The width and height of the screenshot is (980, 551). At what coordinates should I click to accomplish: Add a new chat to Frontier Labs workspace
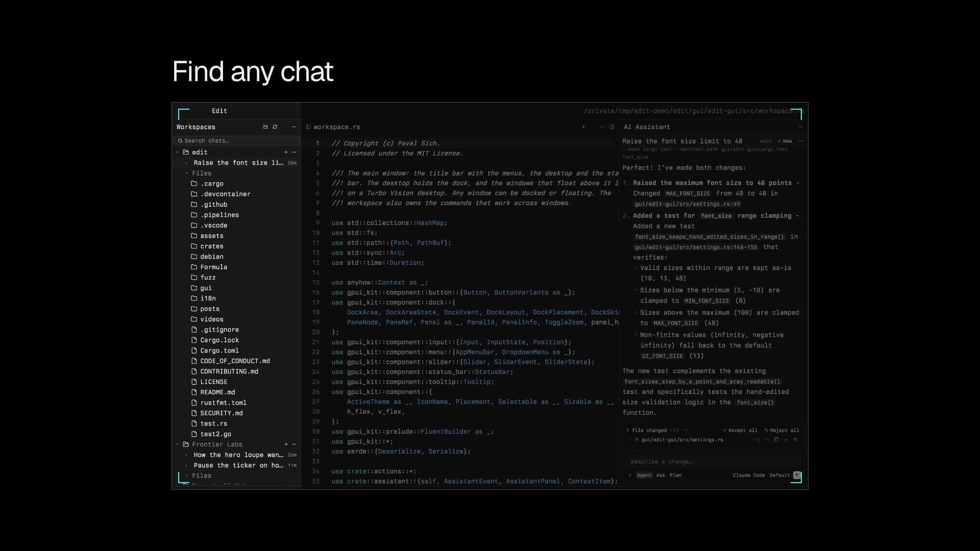coord(286,444)
